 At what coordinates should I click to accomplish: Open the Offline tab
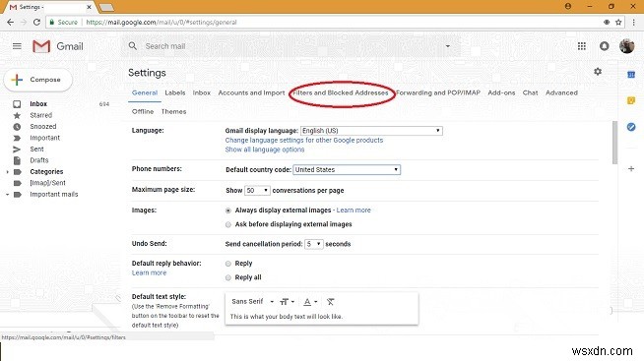[143, 111]
